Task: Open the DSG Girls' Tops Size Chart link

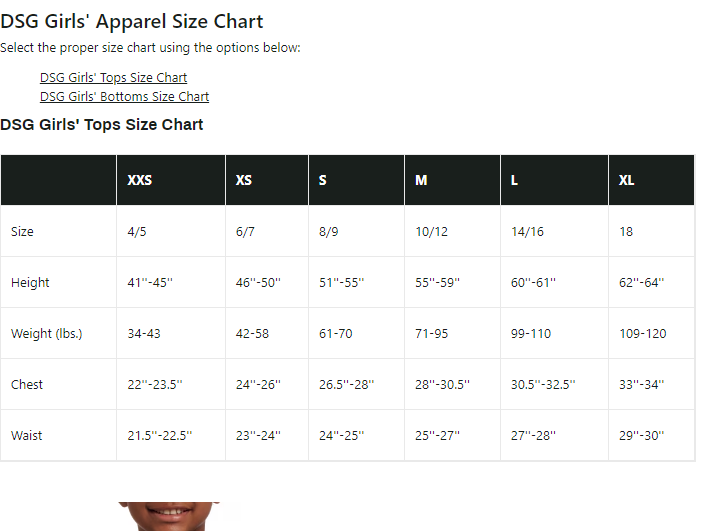Action: tap(113, 77)
